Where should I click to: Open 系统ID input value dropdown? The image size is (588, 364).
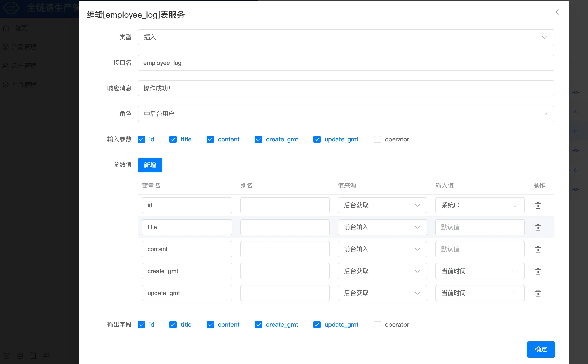[480, 205]
